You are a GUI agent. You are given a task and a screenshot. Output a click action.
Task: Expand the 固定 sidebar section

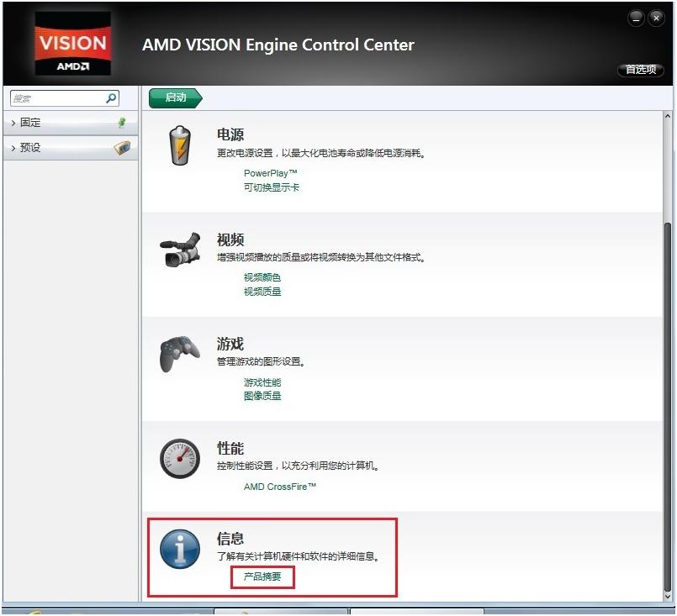[30, 123]
